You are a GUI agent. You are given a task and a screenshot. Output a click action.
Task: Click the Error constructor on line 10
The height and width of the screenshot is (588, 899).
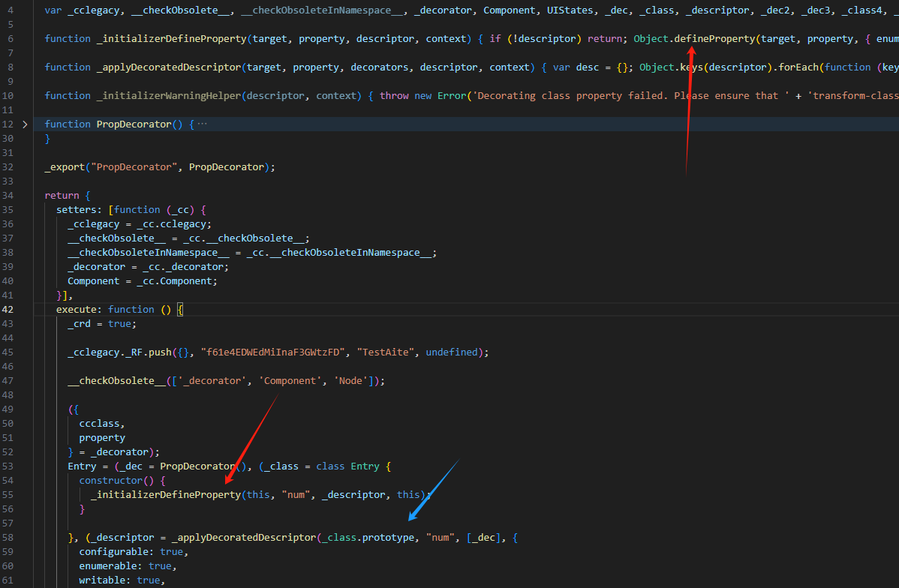pyautogui.click(x=452, y=96)
